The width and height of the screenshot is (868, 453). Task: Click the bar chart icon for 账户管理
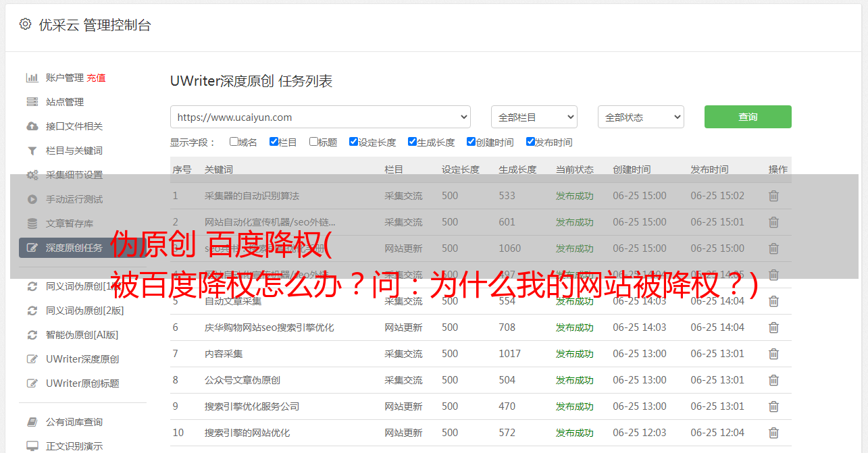point(32,78)
